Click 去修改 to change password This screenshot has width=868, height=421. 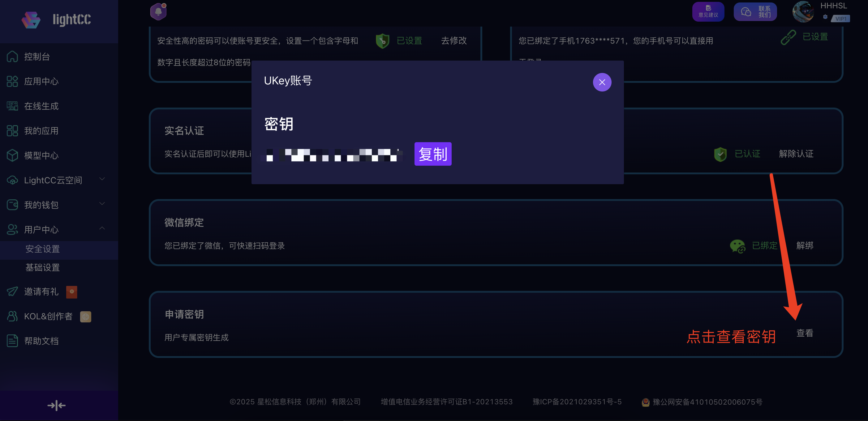[x=454, y=41]
